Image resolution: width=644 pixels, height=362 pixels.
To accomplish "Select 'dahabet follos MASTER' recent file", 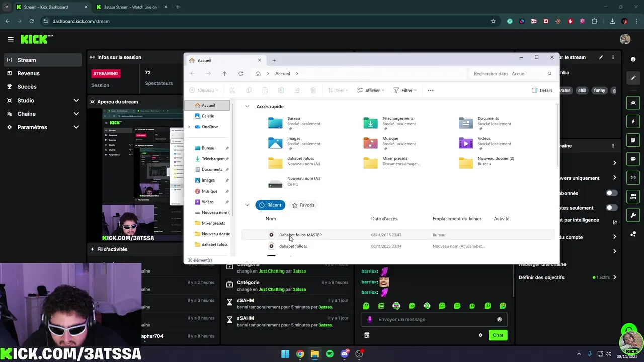I will 398,235.
